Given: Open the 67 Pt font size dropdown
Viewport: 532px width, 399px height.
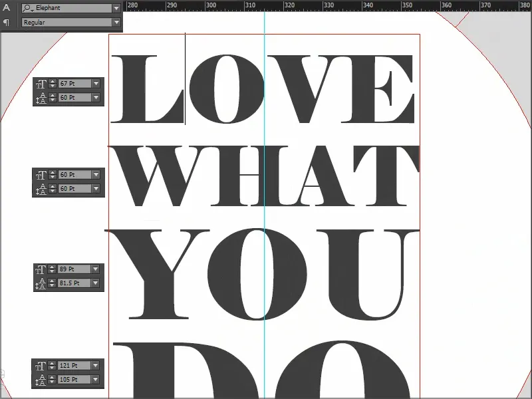Looking at the screenshot, I should (x=96, y=84).
